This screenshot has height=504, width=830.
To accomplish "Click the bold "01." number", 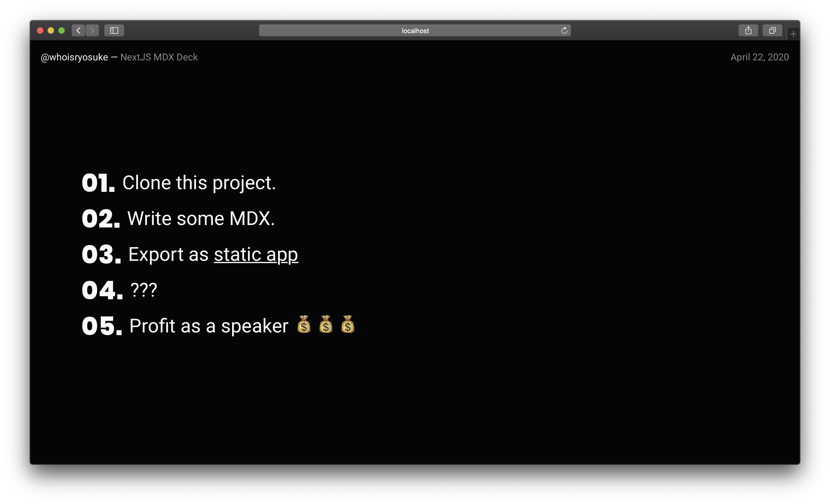I will pyautogui.click(x=99, y=183).
